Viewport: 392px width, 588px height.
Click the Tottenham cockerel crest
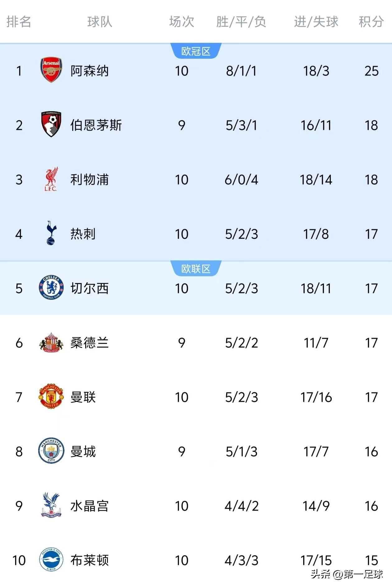[51, 233]
